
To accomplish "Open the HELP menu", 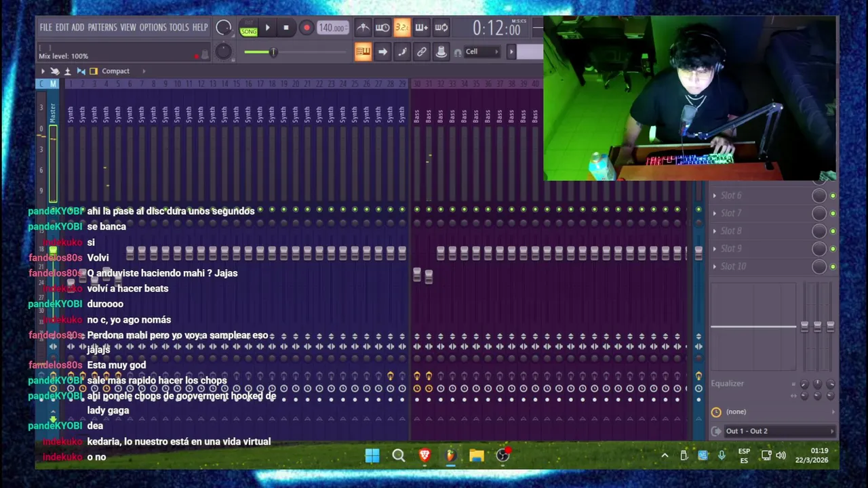I will point(200,28).
